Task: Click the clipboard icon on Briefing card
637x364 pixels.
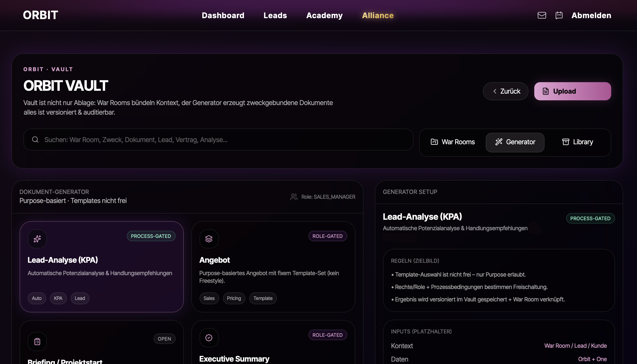Action: pyautogui.click(x=37, y=341)
